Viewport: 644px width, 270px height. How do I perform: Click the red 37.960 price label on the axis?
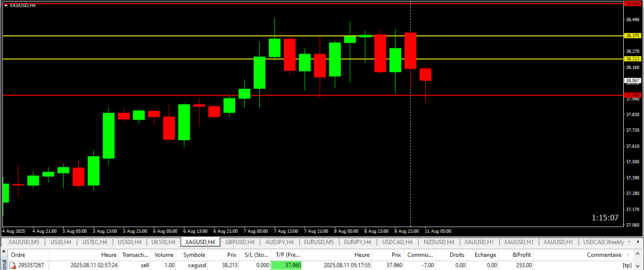pyautogui.click(x=632, y=95)
